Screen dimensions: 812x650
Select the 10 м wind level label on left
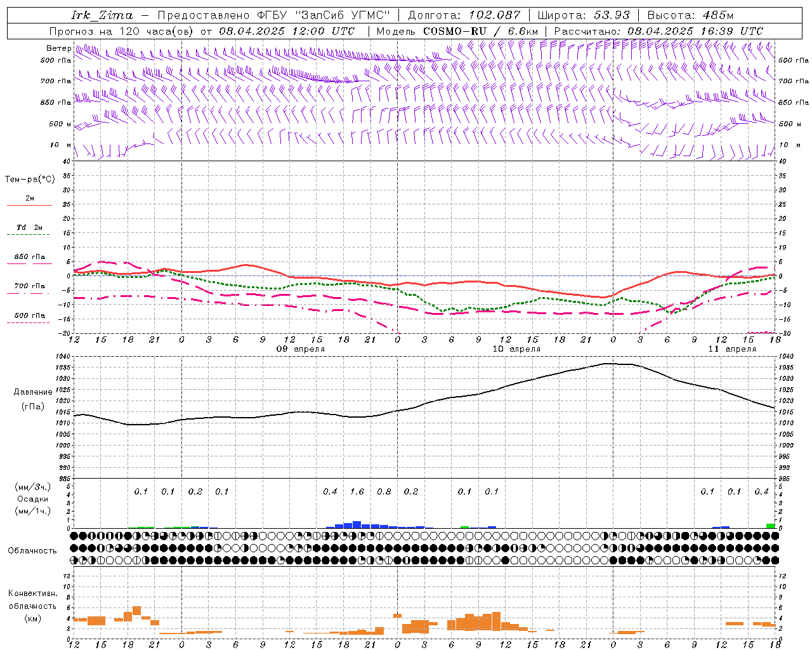tap(61, 145)
